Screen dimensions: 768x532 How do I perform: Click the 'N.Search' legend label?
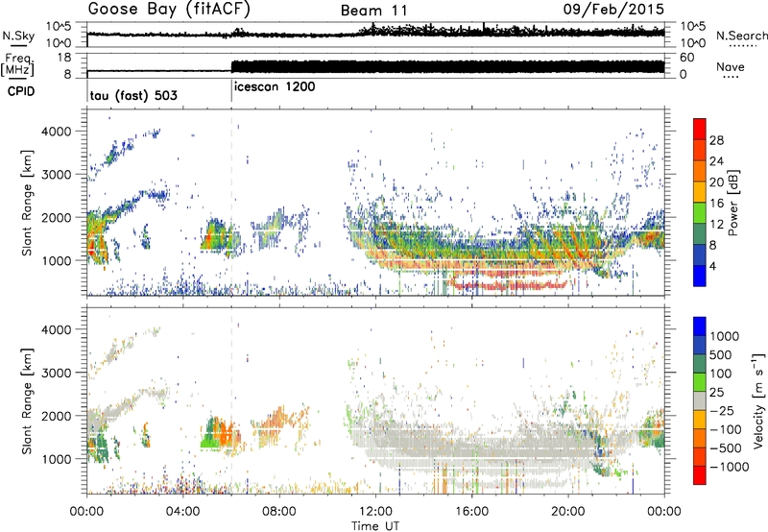741,36
